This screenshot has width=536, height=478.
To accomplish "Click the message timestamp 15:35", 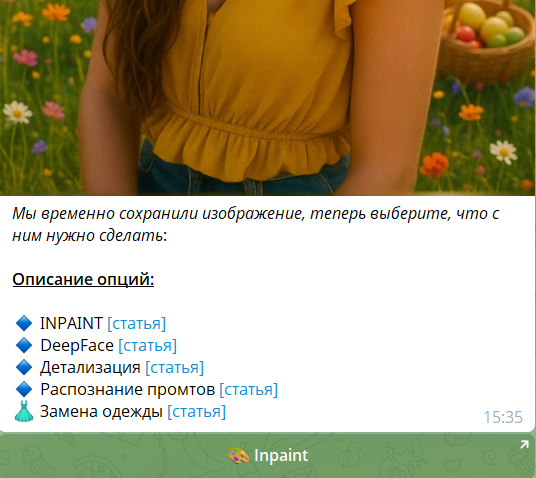I will (x=503, y=417).
